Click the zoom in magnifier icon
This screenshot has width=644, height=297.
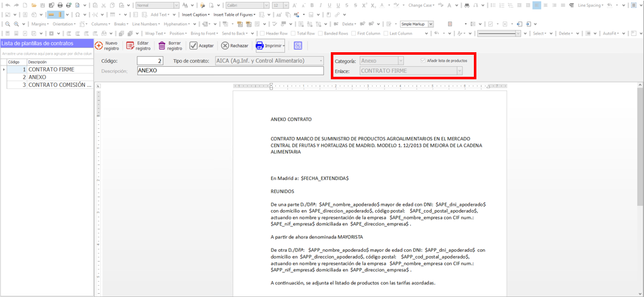16,24
